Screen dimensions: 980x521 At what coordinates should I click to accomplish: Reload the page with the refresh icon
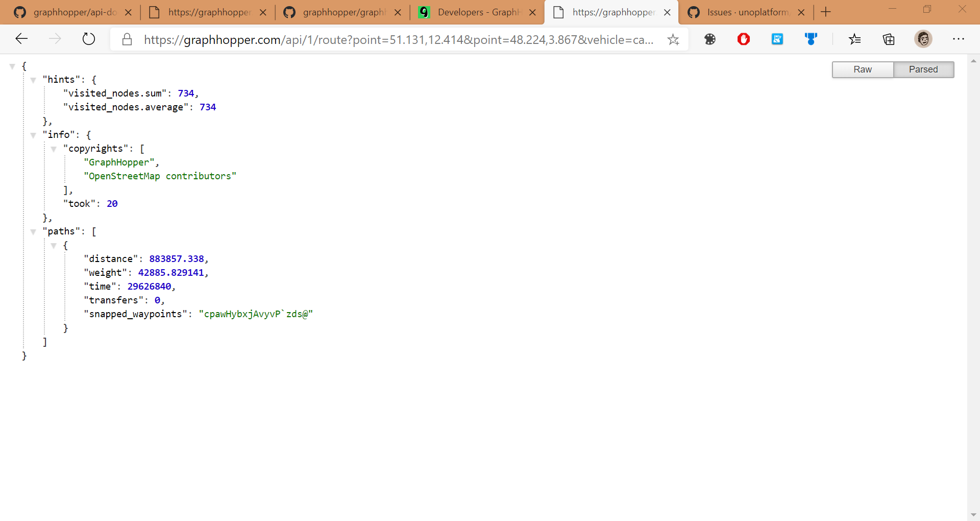click(x=89, y=39)
